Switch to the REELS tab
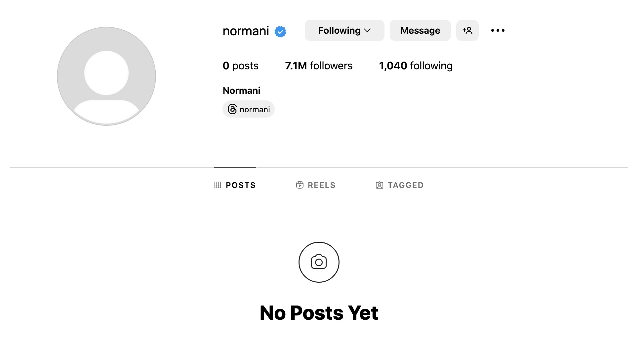The image size is (644, 359). pos(316,185)
